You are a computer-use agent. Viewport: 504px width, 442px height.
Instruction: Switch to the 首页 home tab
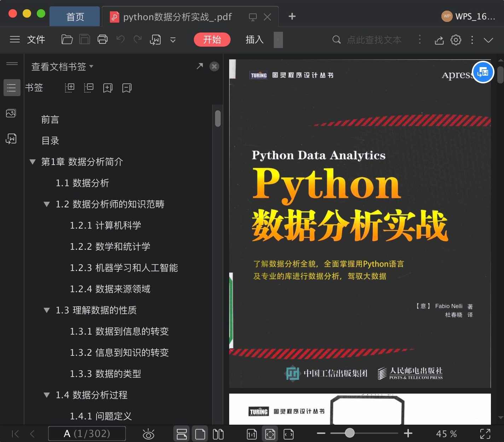tap(74, 16)
